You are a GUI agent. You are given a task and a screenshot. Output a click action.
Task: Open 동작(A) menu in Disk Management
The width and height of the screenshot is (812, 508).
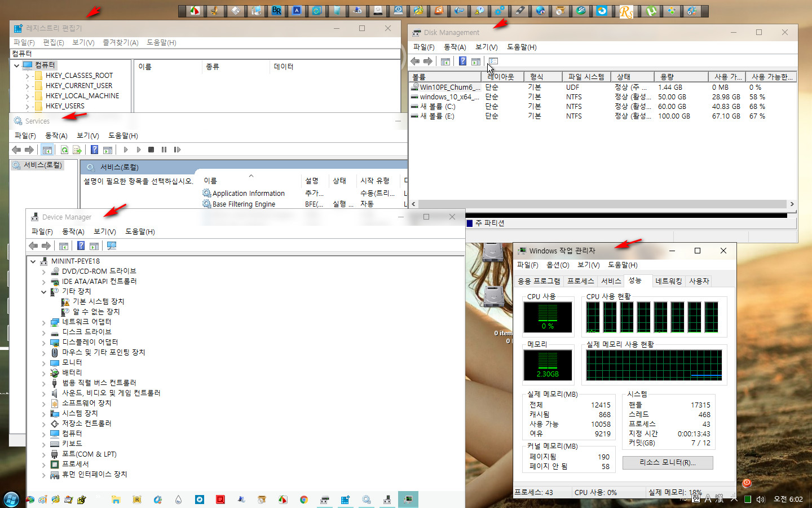(454, 47)
